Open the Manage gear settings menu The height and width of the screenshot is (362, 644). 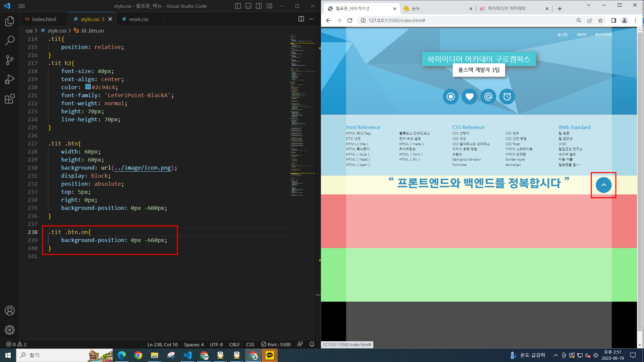point(10,330)
